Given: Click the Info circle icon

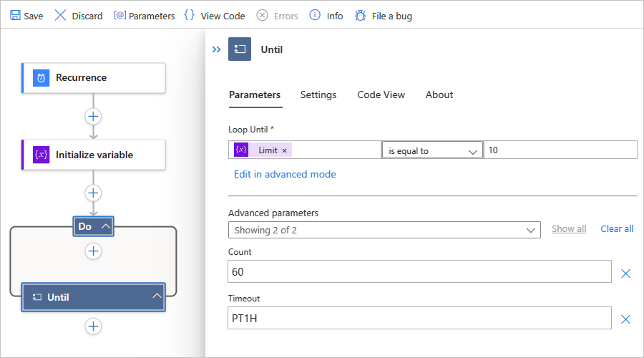Looking at the screenshot, I should (x=315, y=16).
